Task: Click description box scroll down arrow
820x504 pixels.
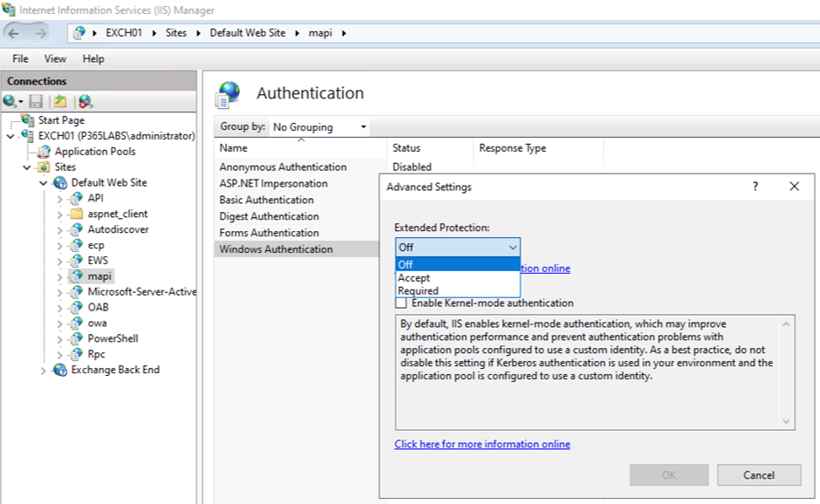Action: pyautogui.click(x=786, y=421)
